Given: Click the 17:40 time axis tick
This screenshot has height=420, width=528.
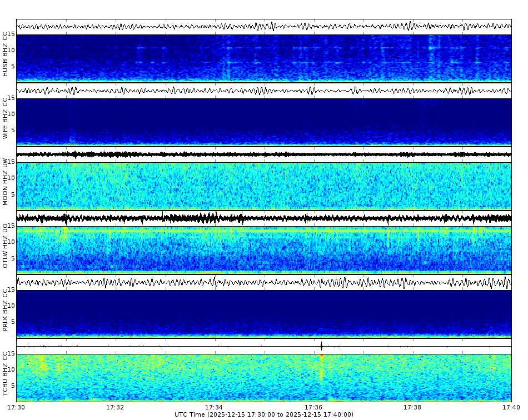Looking at the screenshot, I should [x=512, y=407].
